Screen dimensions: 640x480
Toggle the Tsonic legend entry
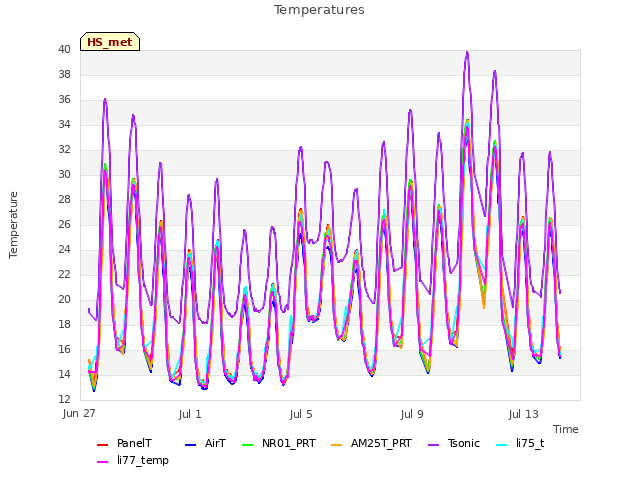click(x=453, y=444)
